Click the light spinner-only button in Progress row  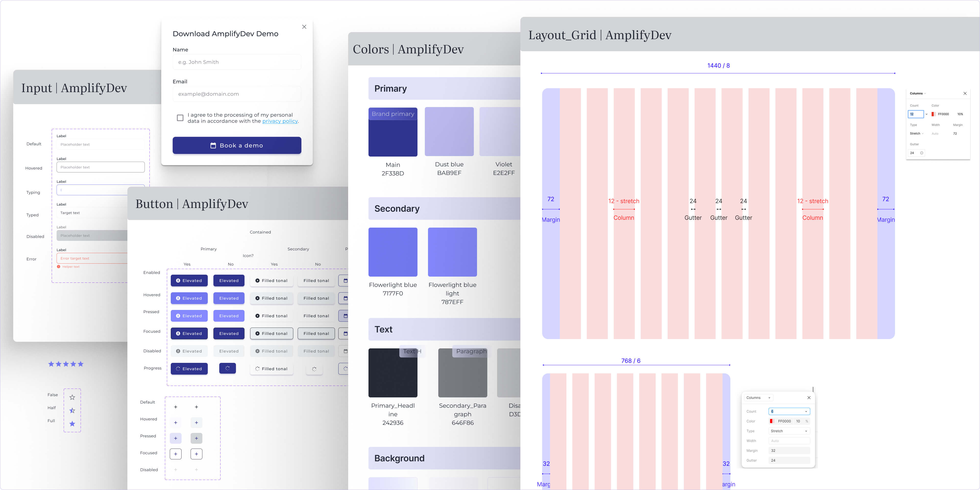[314, 369]
